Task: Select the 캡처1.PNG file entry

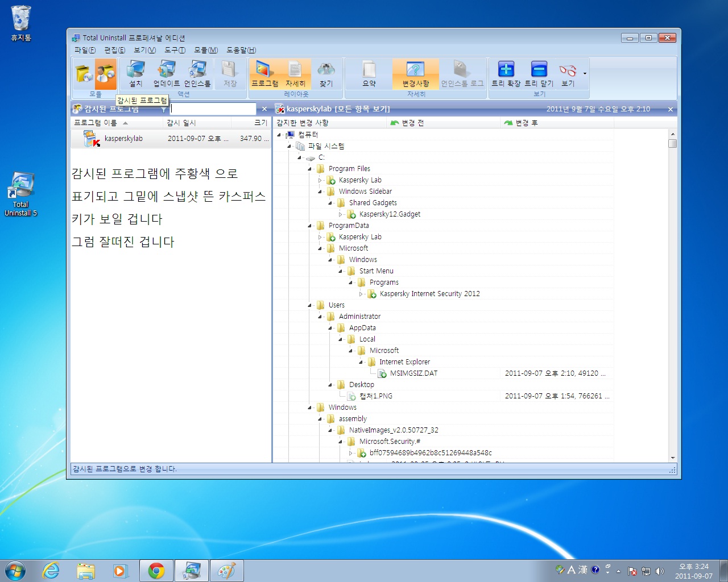Action: (x=376, y=396)
